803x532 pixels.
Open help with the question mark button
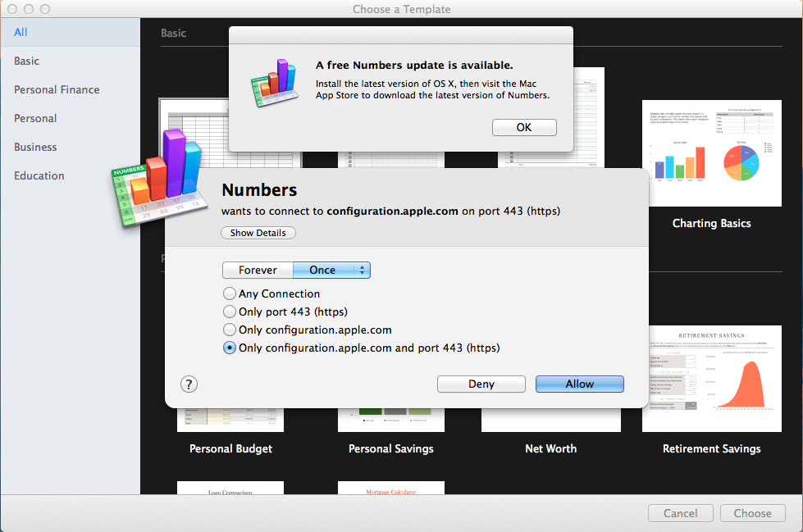point(189,384)
